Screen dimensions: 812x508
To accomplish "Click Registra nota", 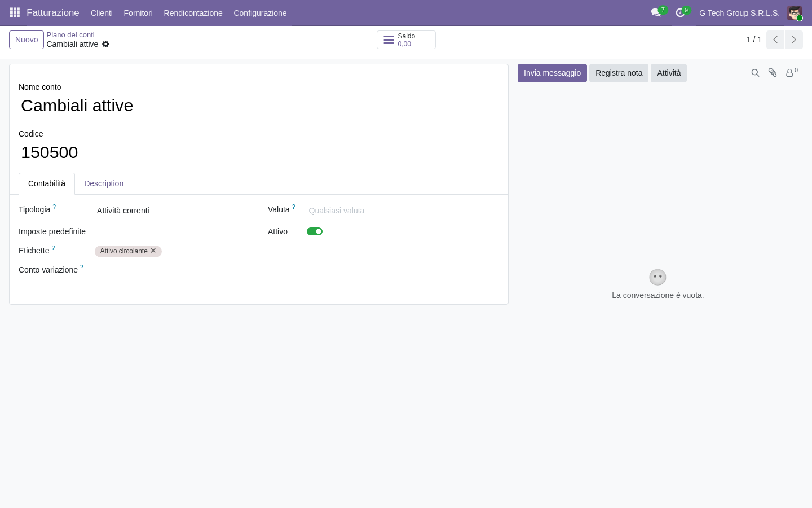I will pos(619,73).
